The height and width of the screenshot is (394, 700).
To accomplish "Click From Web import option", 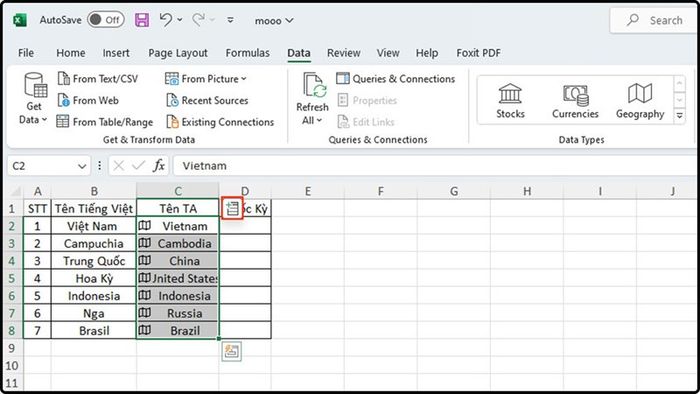I will point(88,100).
